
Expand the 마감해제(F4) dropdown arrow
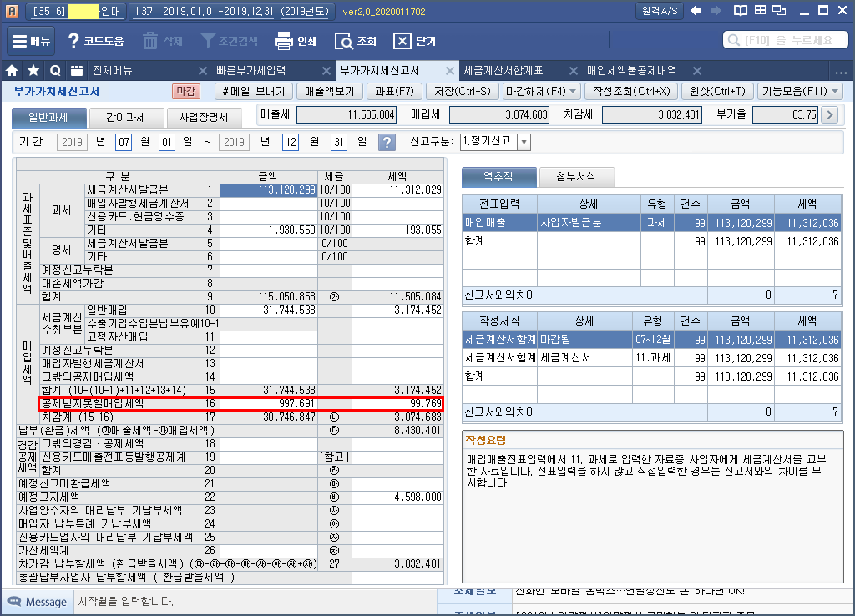573,92
